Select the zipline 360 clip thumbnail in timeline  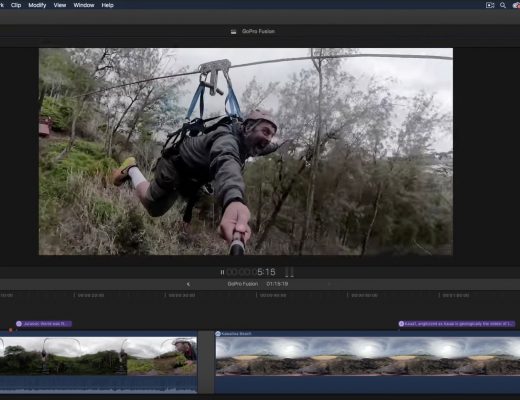[98, 356]
